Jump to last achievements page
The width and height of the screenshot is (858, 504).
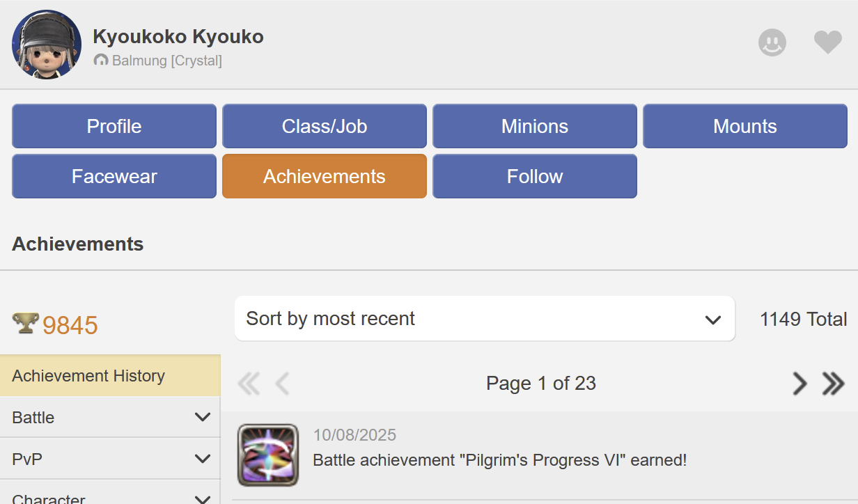tap(833, 384)
